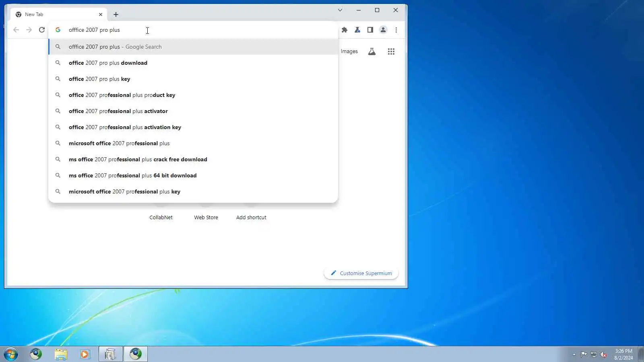Open the Extensions puzzle icon
Image resolution: width=644 pixels, height=362 pixels.
click(x=345, y=30)
